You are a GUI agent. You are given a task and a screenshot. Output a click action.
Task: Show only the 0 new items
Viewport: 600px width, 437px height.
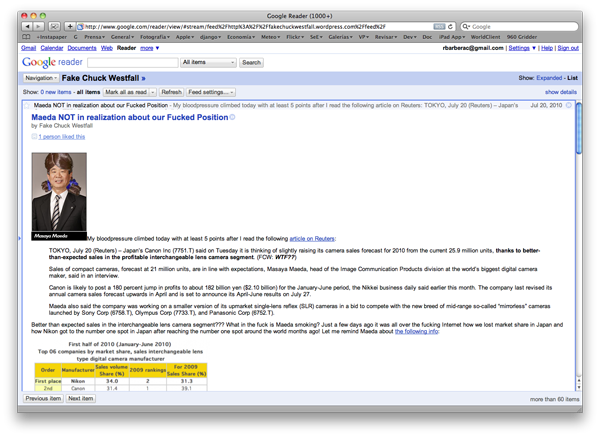[x=56, y=92]
